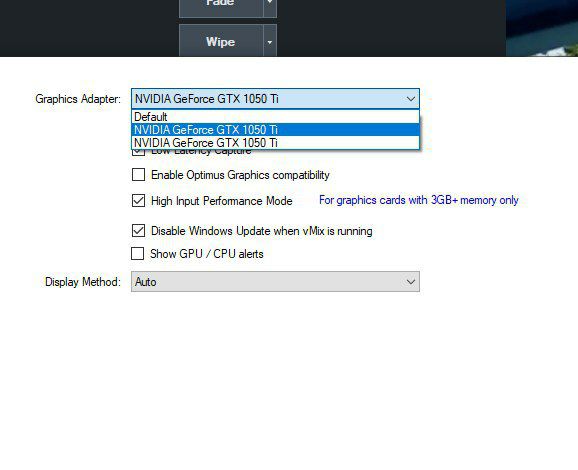This screenshot has height=470, width=578.
Task: Click the Wipe transition button
Action: (x=221, y=41)
